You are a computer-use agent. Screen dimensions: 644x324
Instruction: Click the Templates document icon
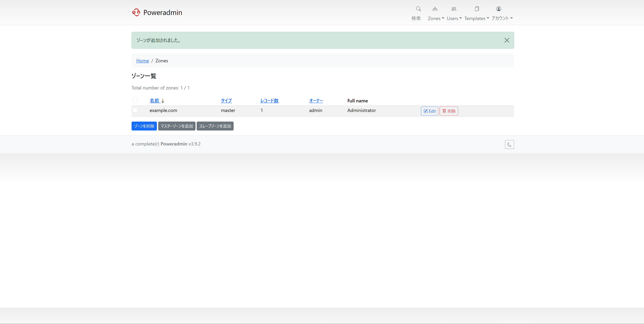477,9
